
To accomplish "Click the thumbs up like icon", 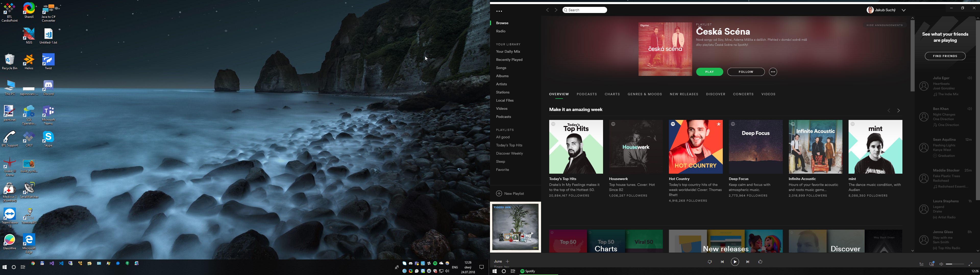I will coord(761,262).
